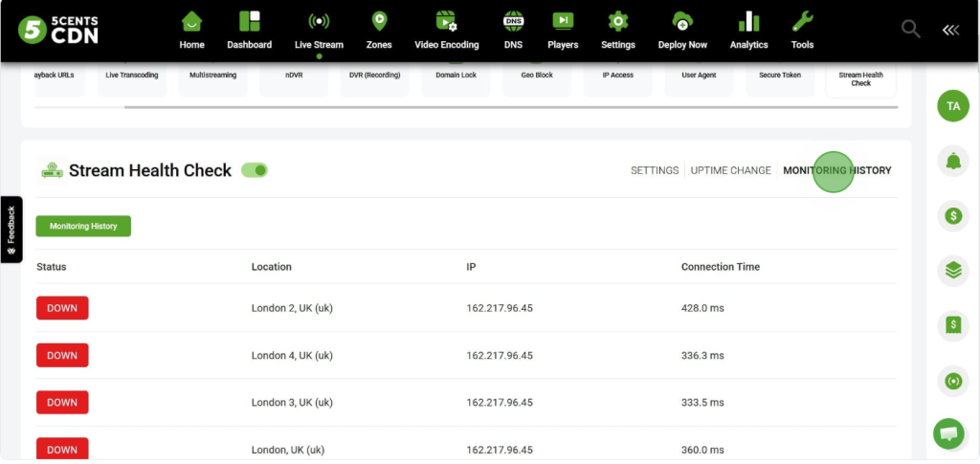Switch to the Uptime Change tab
Screen dimensions: 980x464
click(730, 170)
